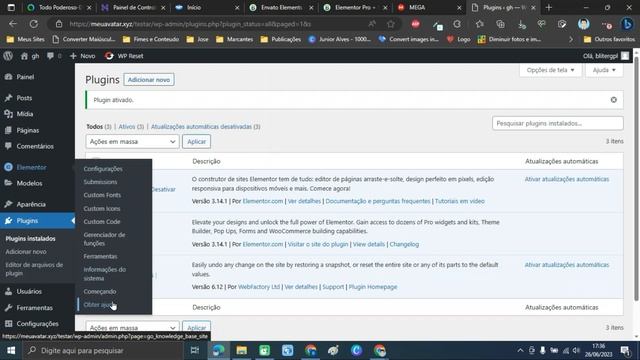640x360 pixels.
Task: Open WP Reset 'Plugin Homepage' link
Action: coord(373,287)
